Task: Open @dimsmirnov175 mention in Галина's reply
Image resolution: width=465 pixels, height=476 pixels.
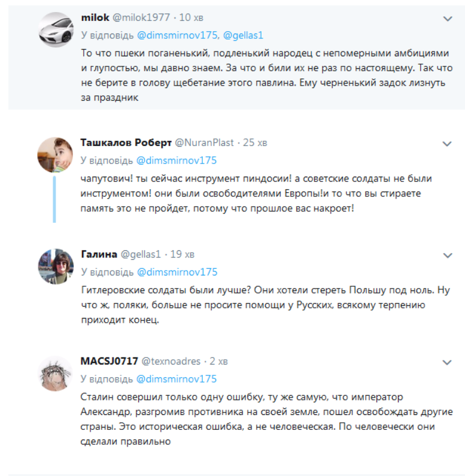Action: 177,272
